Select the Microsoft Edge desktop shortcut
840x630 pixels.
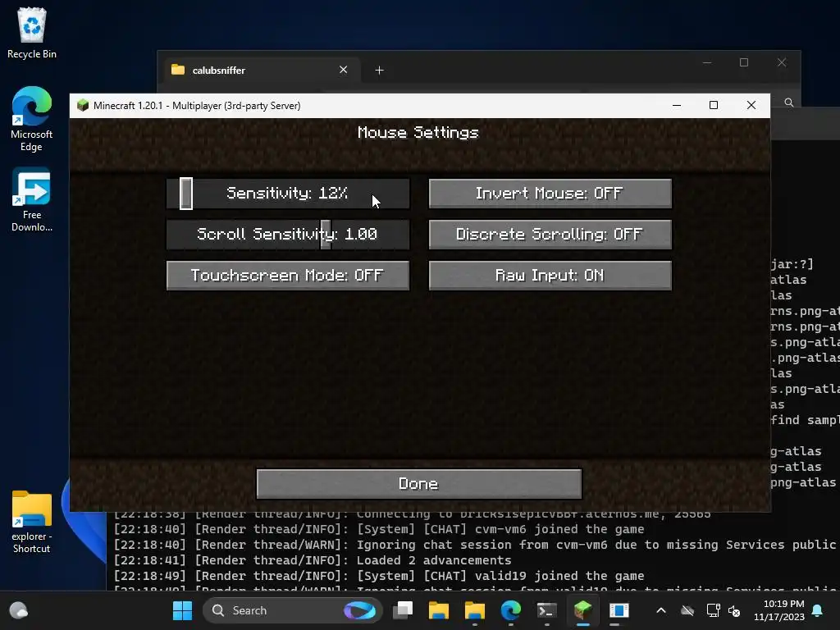pyautogui.click(x=32, y=119)
